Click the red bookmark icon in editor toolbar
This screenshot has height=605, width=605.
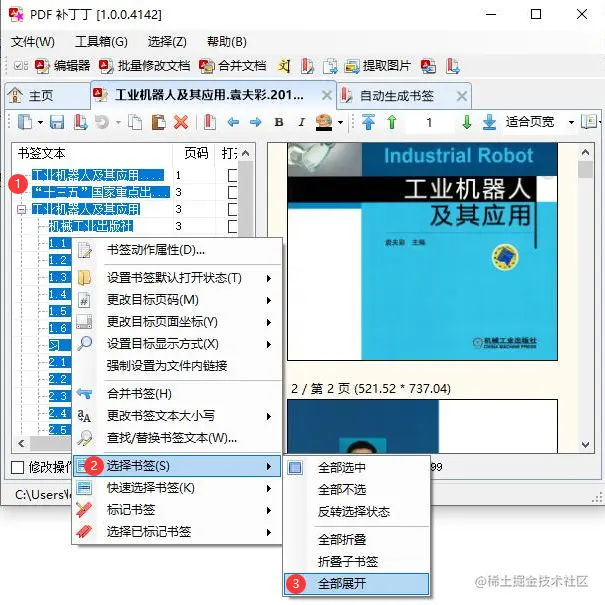click(x=210, y=122)
